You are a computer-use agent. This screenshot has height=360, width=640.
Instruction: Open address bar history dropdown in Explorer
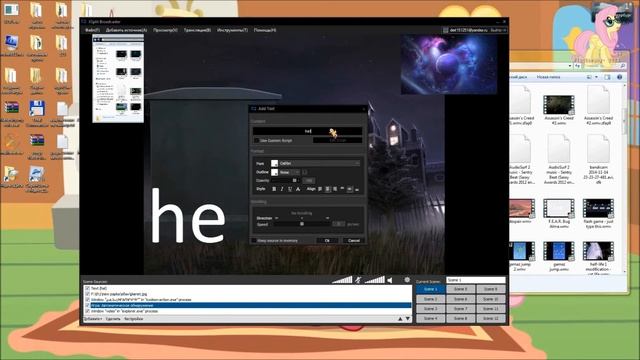click(570, 66)
